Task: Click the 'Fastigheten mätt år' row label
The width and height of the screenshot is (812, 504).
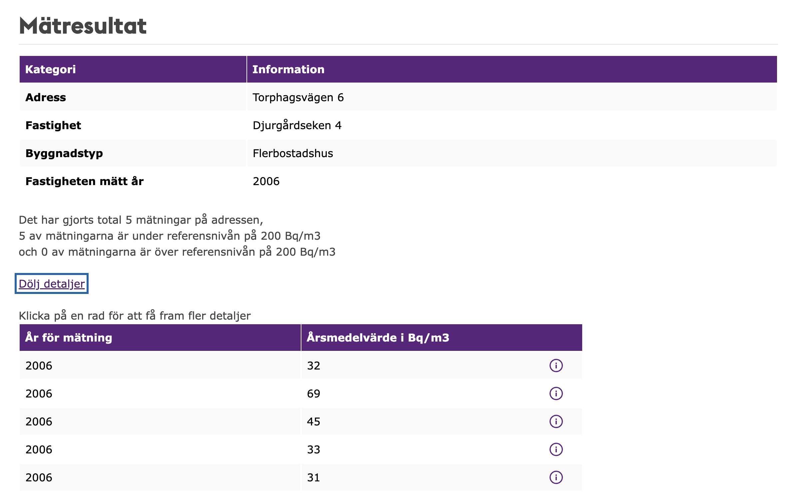Action: click(84, 181)
